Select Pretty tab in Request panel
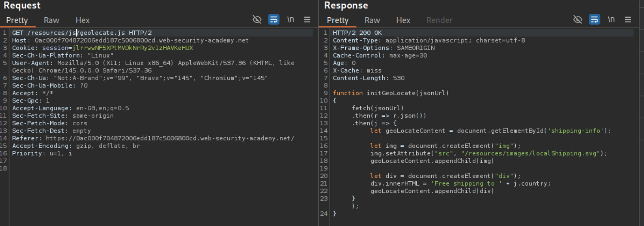Image resolution: width=644 pixels, height=226 pixels. (17, 20)
